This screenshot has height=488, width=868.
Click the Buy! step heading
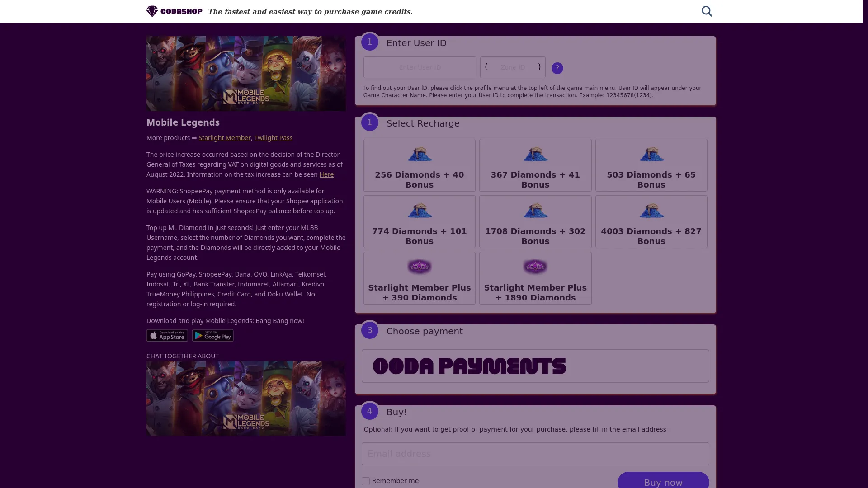tap(396, 412)
